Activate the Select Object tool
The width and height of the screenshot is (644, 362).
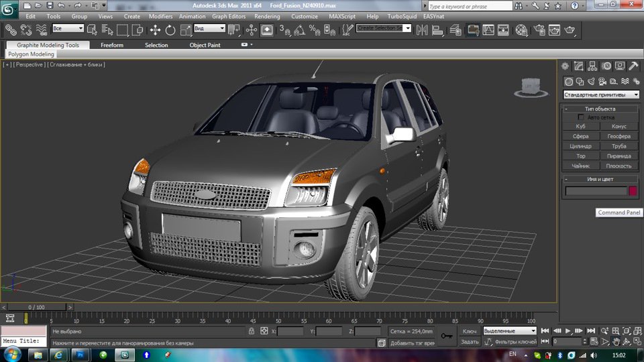pyautogui.click(x=92, y=30)
